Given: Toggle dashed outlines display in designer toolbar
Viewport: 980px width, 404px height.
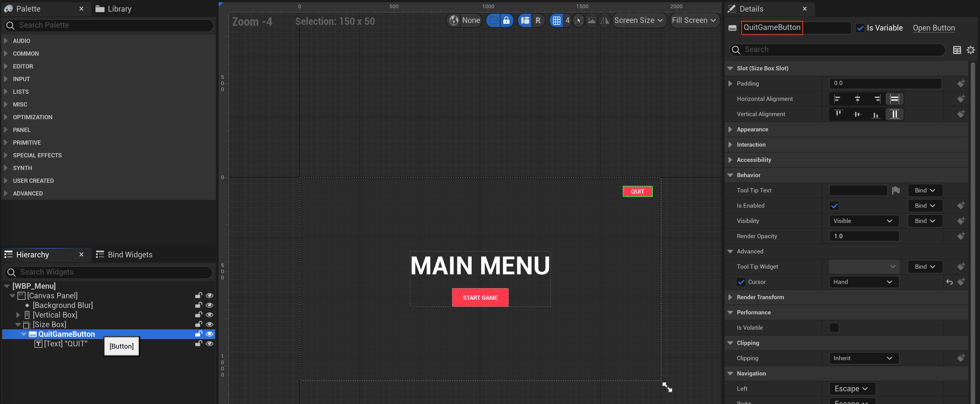Looking at the screenshot, I should [493, 21].
